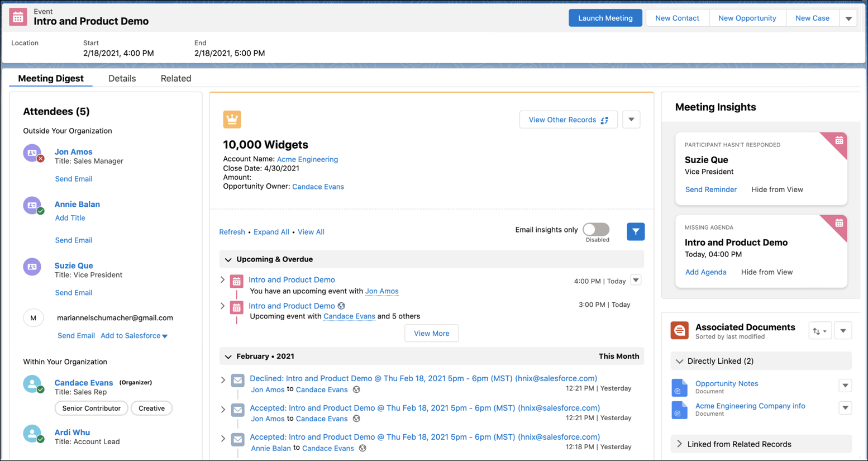Viewport: 868px width, 461px height.
Task: Open the dropdown next to New Case
Action: pos(849,17)
